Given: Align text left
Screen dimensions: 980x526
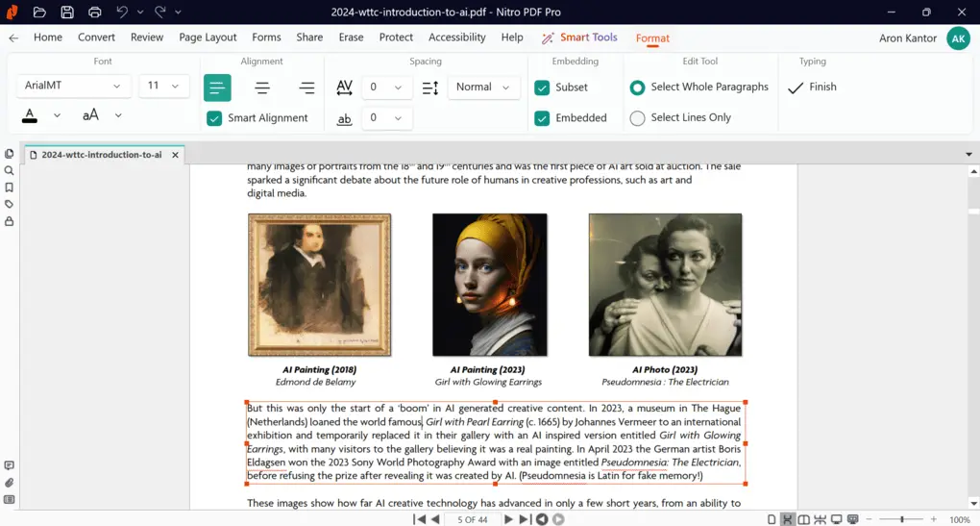Looking at the screenshot, I should coord(217,88).
